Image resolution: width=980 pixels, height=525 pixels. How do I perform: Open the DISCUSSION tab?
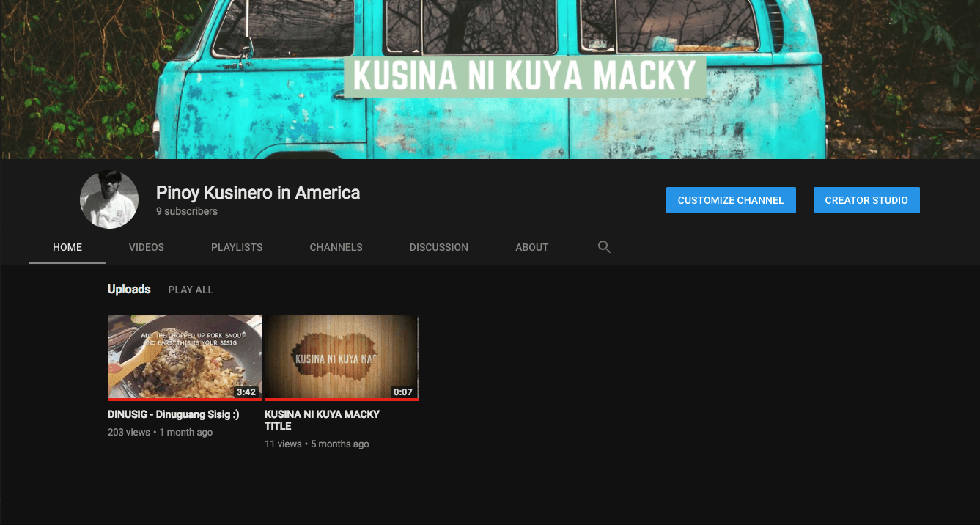pos(438,247)
